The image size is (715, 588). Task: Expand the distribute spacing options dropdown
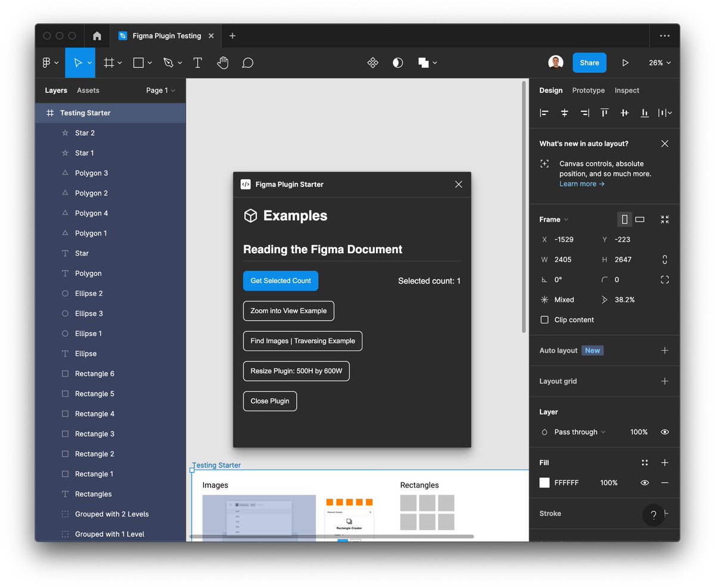point(665,113)
